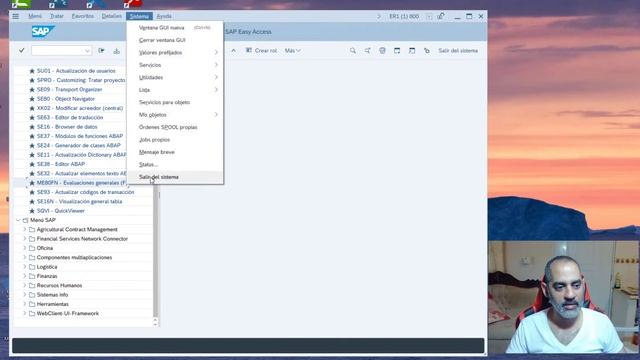Screen dimensions: 640x360
Task: Expand the Utilidades submenu
Action: pyautogui.click(x=175, y=78)
